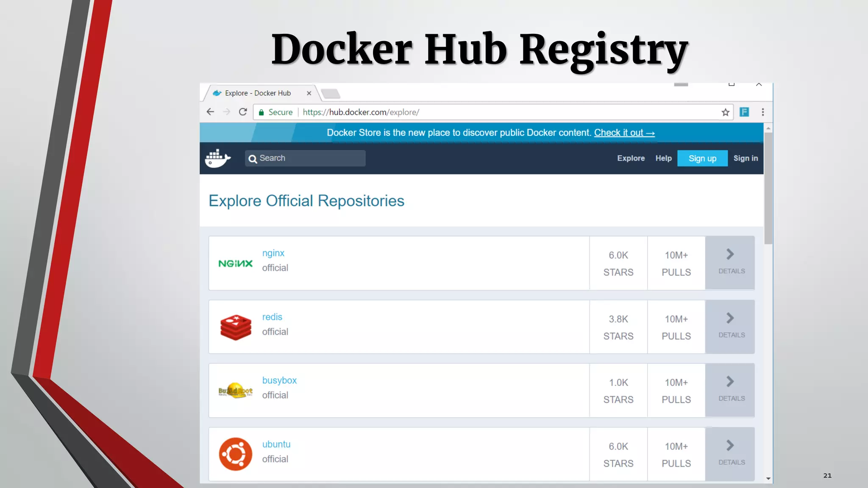Click the green Secure padlock icon
This screenshot has width=868, height=488.
tap(261, 112)
